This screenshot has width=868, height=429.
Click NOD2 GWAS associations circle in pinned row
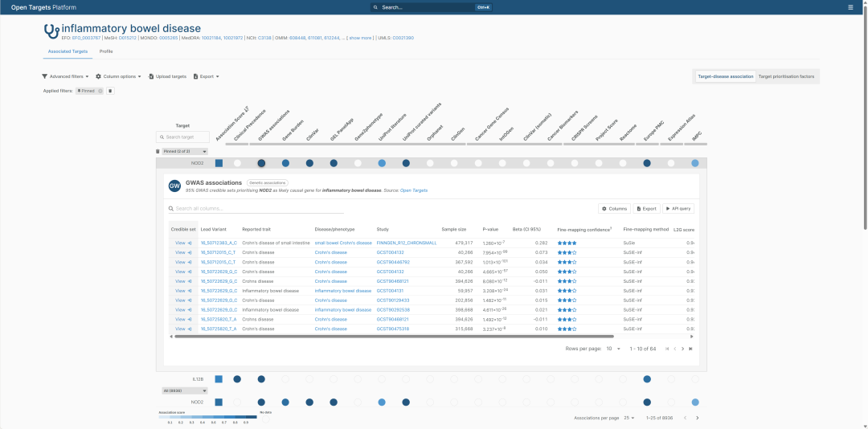tap(261, 163)
